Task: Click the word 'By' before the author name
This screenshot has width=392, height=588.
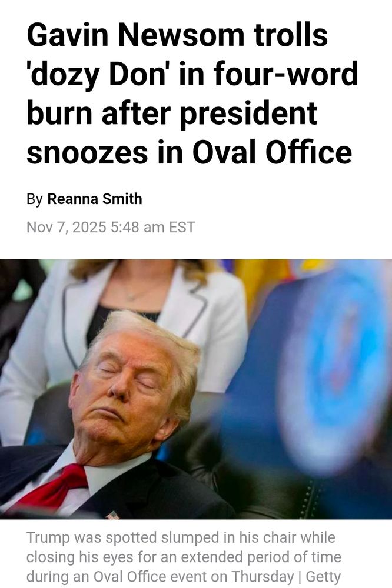Action: [35, 199]
